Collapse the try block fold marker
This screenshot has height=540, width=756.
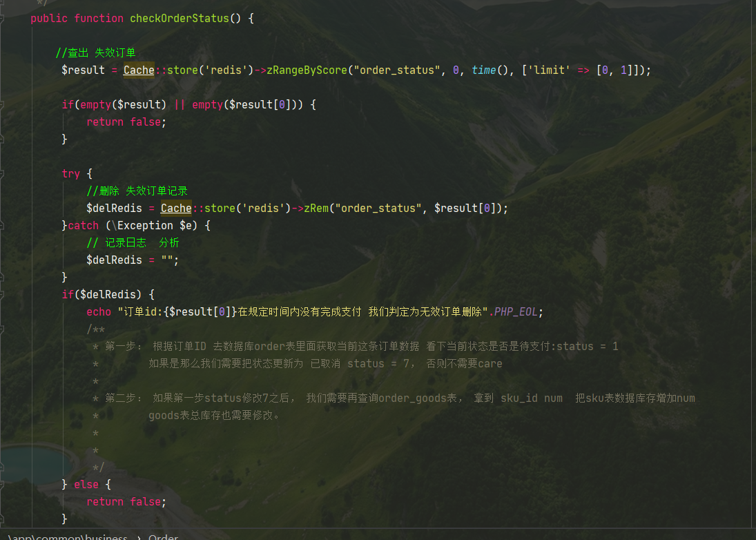coord(1,173)
